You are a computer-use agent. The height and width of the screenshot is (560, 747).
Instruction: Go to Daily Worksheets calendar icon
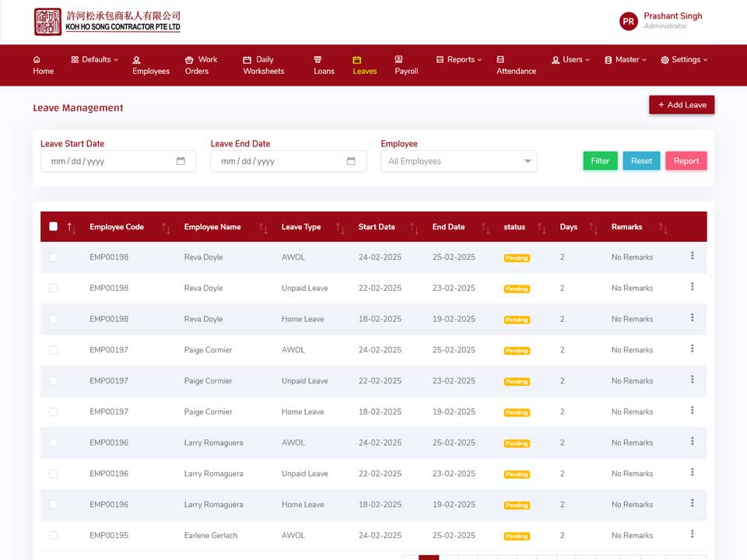247,60
